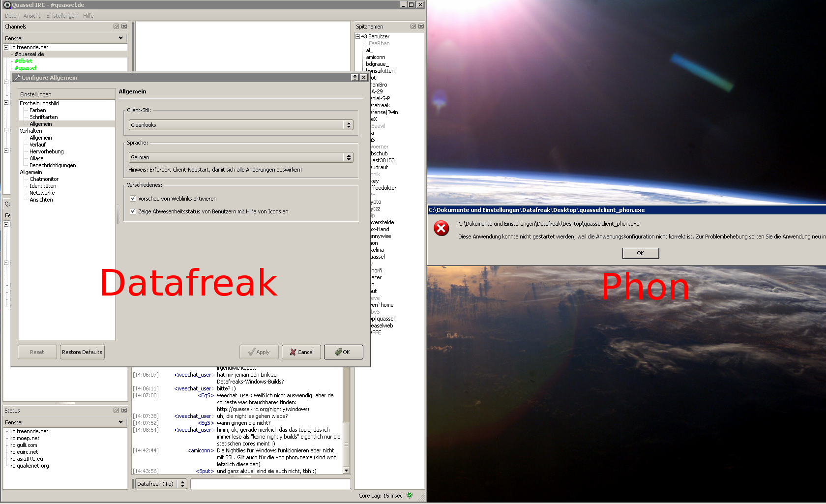The width and height of the screenshot is (826, 504).
Task: Open the Einstellungen menu
Action: (62, 16)
